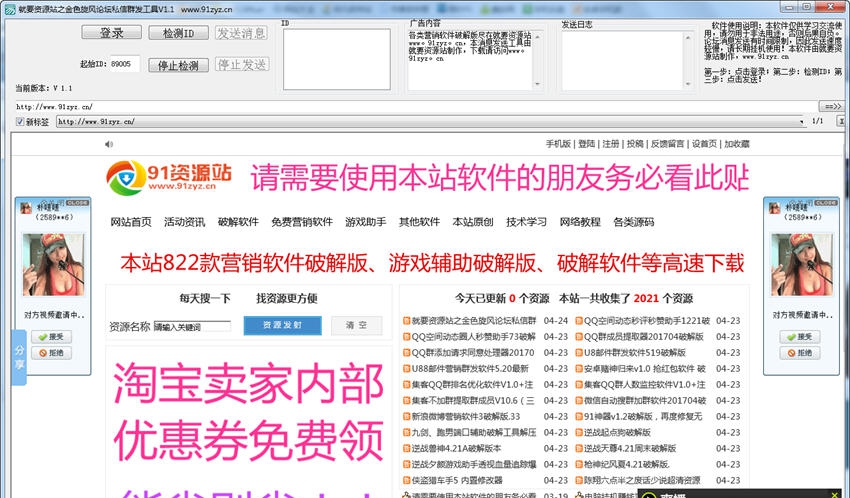Click the 广告内容 scrollbar down arrow
Screen dimensions: 850x498
pos(537,84)
